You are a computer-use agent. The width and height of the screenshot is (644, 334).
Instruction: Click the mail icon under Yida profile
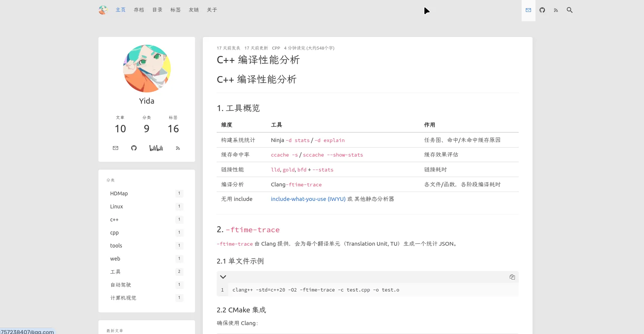[116, 148]
